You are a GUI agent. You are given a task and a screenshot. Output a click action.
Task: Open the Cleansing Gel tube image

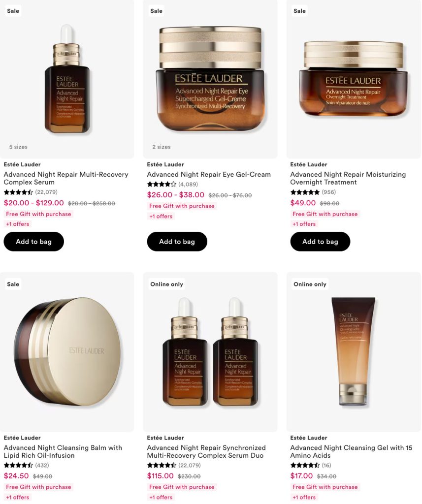(x=354, y=351)
